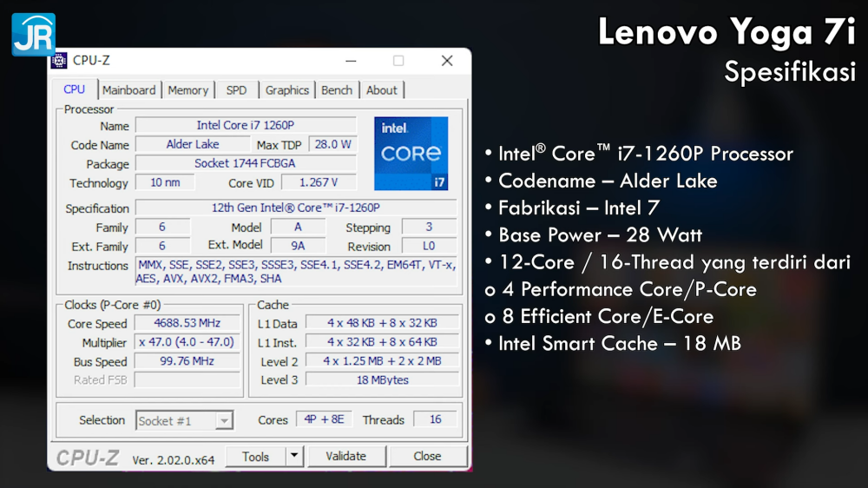Screen dimensions: 868x488
Task: Click the L1 Inst. value '4 x 32 KB + 8 x 64 KB'
Action: pos(382,342)
